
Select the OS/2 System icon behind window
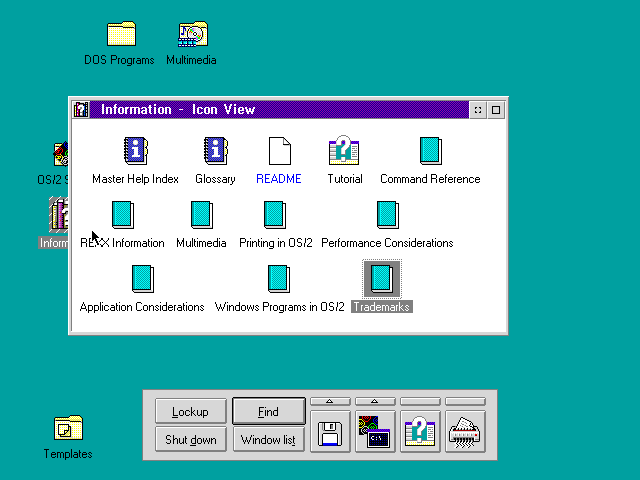coord(61,154)
